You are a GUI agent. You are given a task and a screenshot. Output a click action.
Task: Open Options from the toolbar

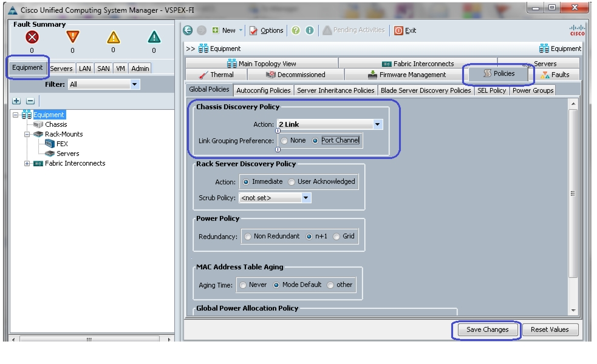pyautogui.click(x=266, y=30)
